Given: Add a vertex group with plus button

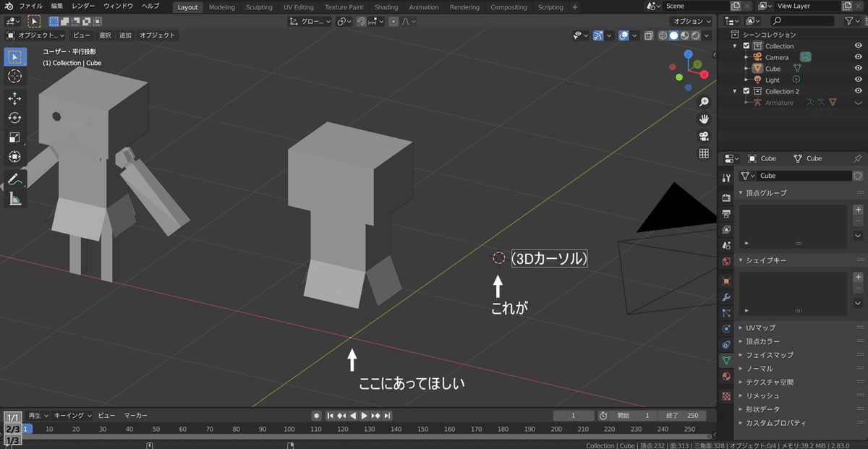Looking at the screenshot, I should click(858, 210).
